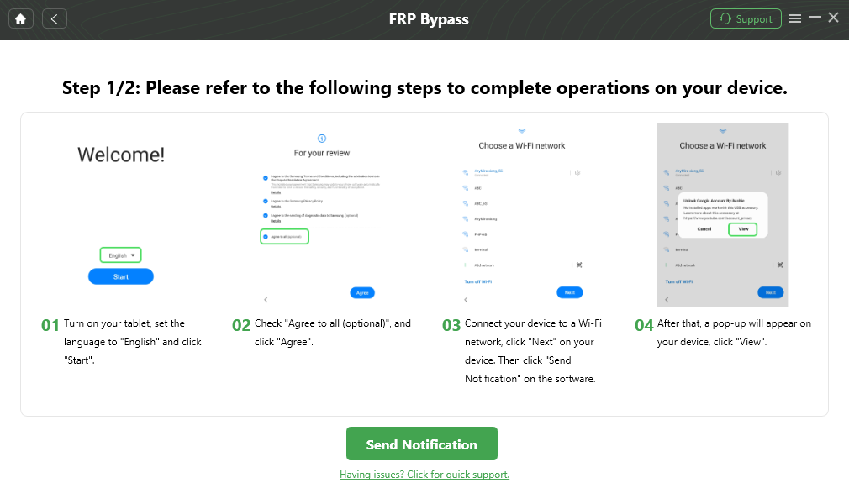849x504 pixels.
Task: Open the hamburger menu in the title bar
Action: (x=795, y=18)
